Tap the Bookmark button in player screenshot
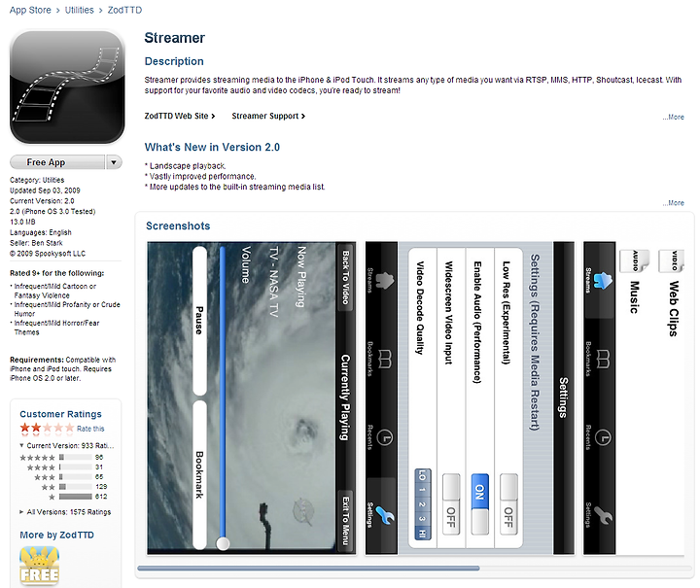Image resolution: width=700 pixels, height=588 pixels. tap(199, 474)
